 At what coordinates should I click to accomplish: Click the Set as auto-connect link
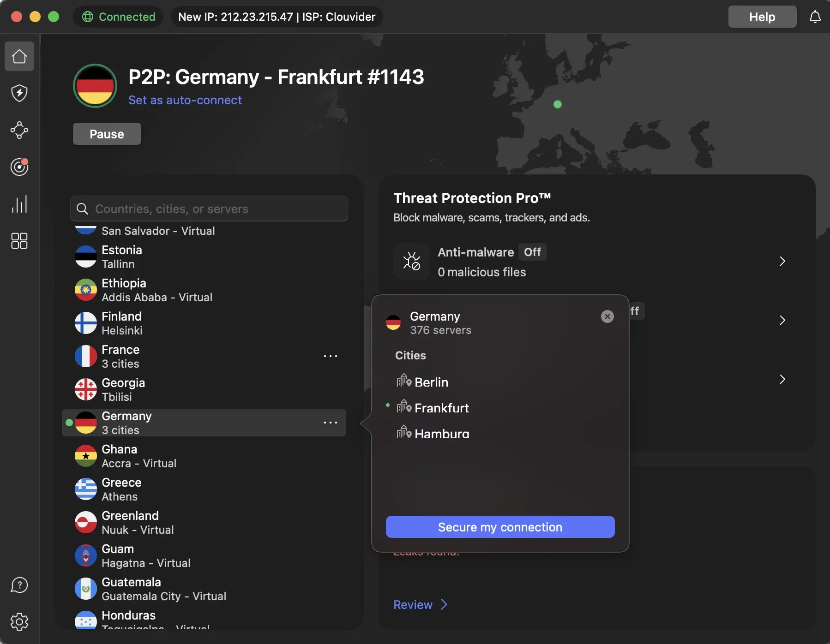(185, 100)
